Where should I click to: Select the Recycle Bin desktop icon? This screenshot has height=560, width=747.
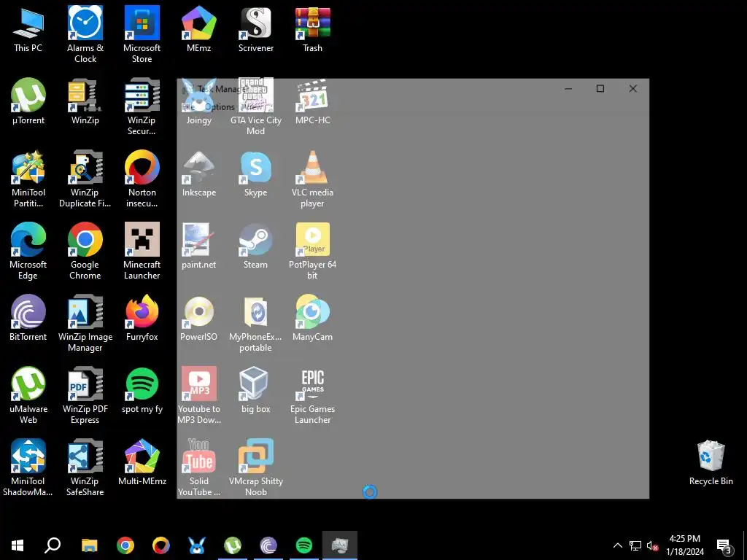[711, 462]
